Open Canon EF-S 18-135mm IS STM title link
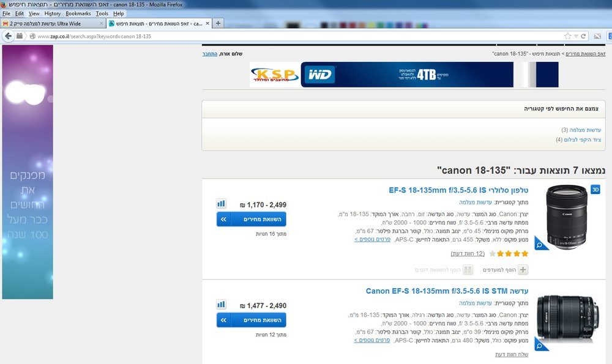This screenshot has height=364, width=612. 447,291
